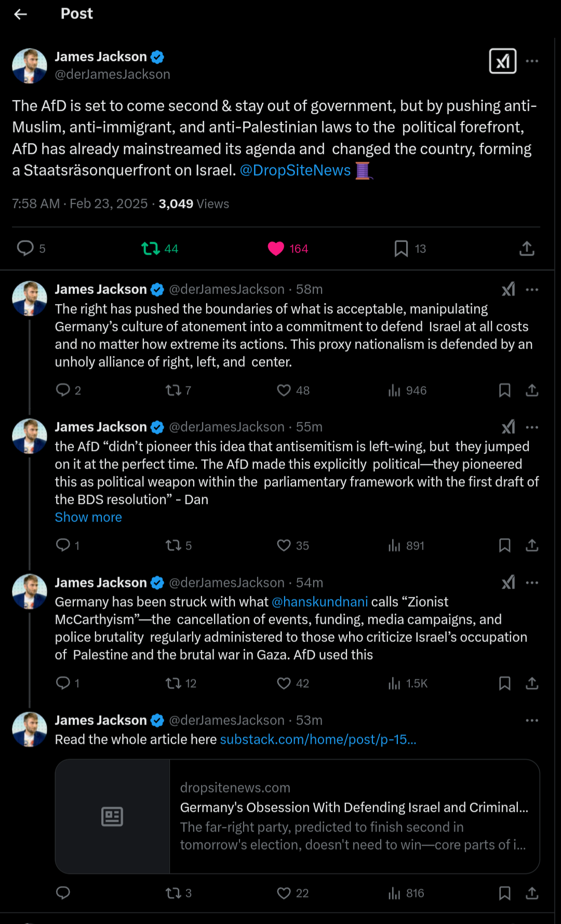The height and width of the screenshot is (924, 561).
Task: Go back using the arrow icon
Action: [x=21, y=14]
